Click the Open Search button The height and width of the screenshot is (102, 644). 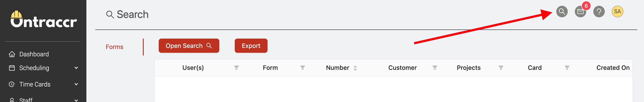click(x=189, y=46)
